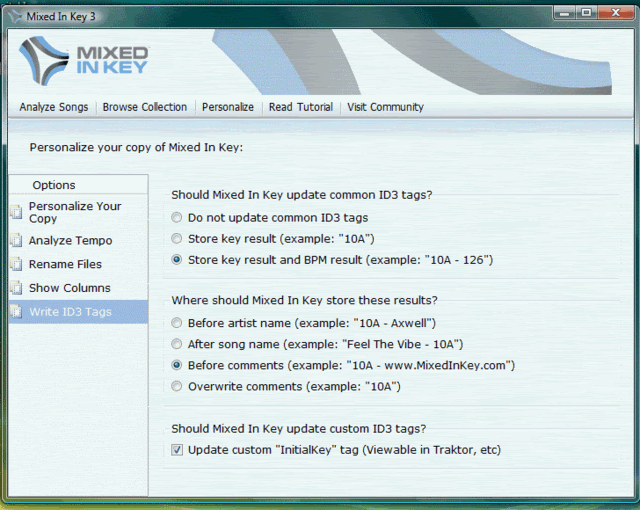The height and width of the screenshot is (510, 640).
Task: Switch to the Personalize tab
Action: [x=228, y=107]
